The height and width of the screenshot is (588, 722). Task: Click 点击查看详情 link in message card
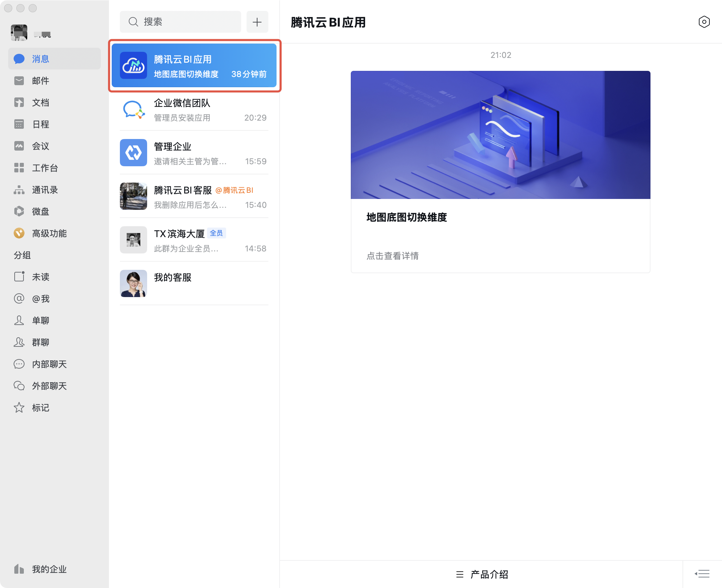click(x=392, y=256)
